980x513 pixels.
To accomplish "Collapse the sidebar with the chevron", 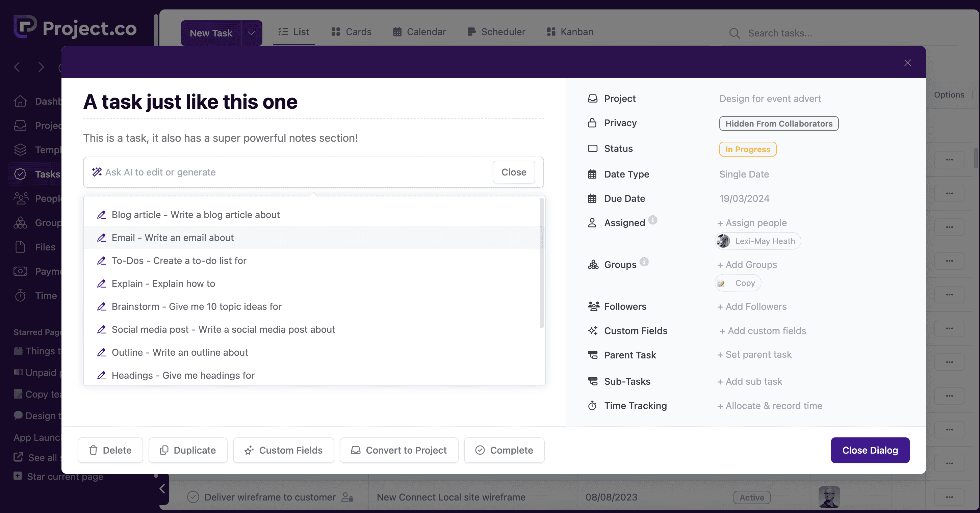I will (x=162, y=489).
